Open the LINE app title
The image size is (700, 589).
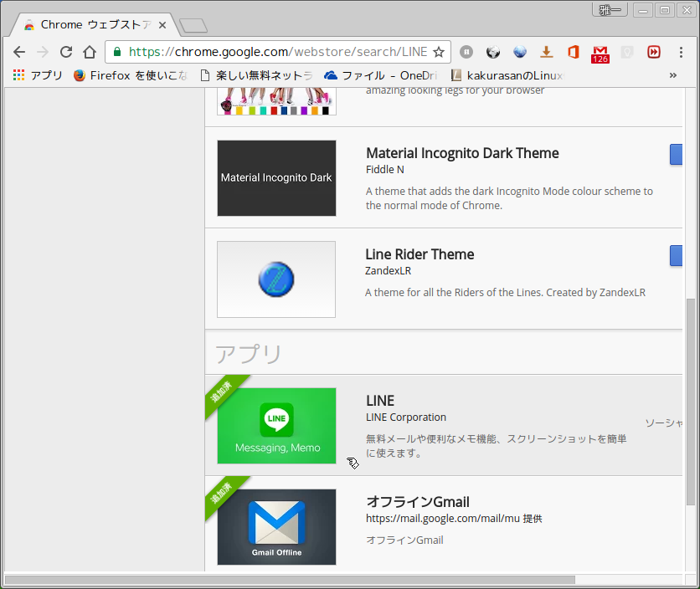pos(380,401)
